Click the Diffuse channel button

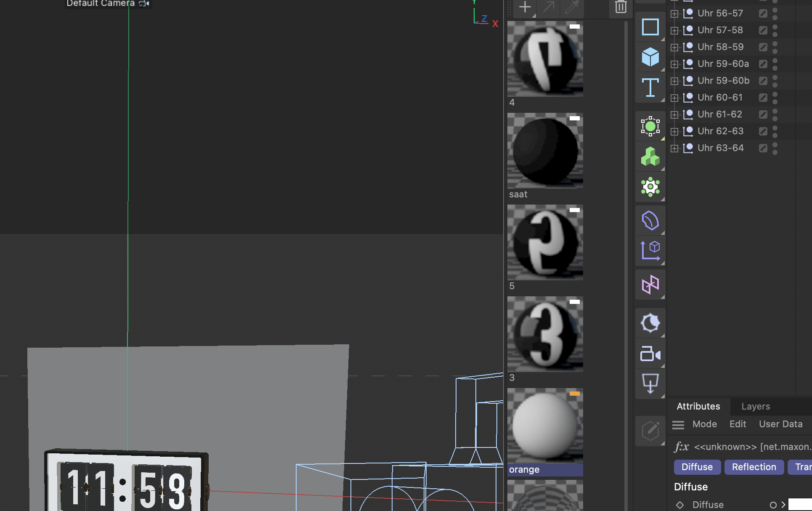pyautogui.click(x=697, y=467)
